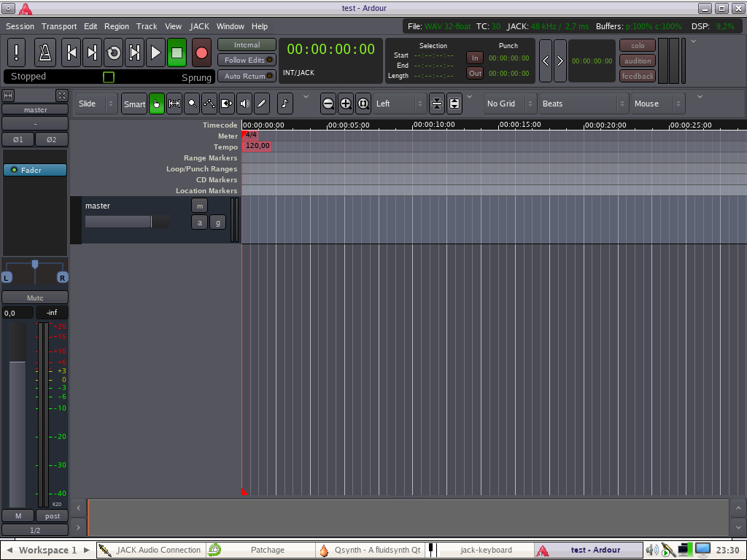Screen dimensions: 747x560
Task: Open the Slide edit mode dropdown
Action: [x=97, y=104]
